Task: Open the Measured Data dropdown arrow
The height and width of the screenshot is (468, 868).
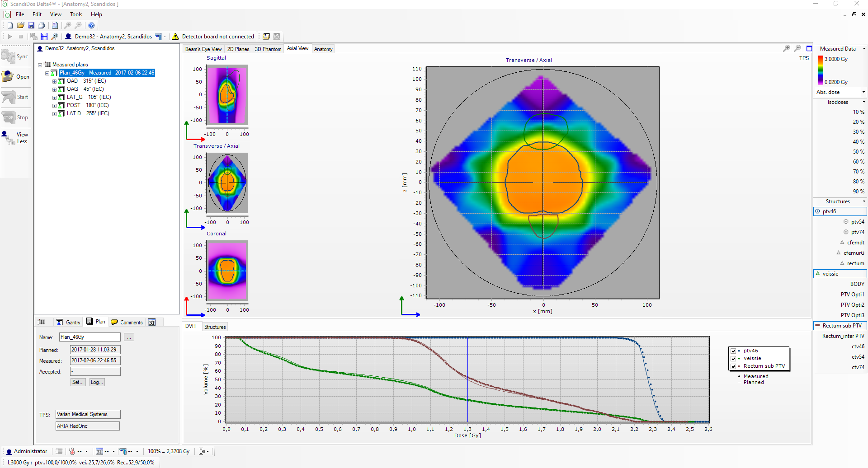Action: click(864, 49)
